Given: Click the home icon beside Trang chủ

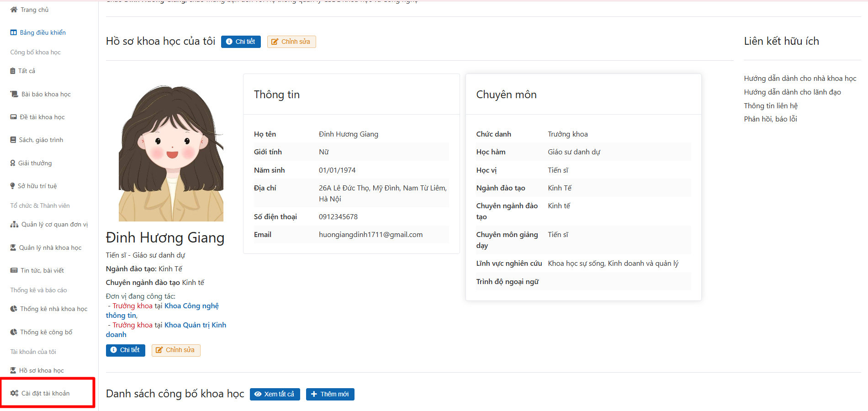Looking at the screenshot, I should (x=14, y=10).
